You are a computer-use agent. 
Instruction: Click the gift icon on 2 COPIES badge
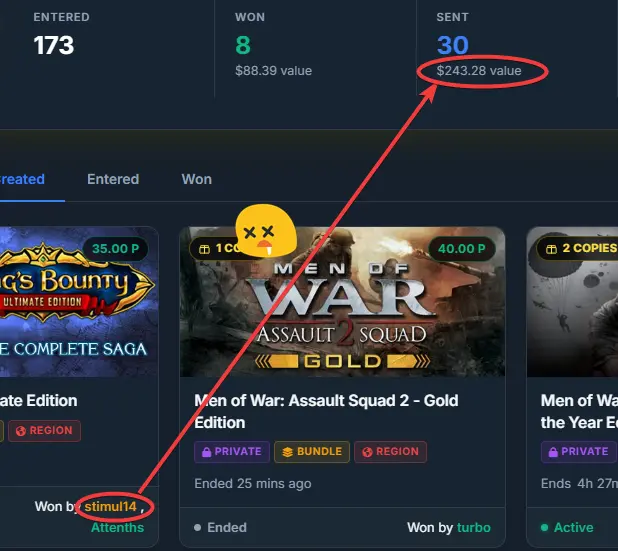point(551,249)
